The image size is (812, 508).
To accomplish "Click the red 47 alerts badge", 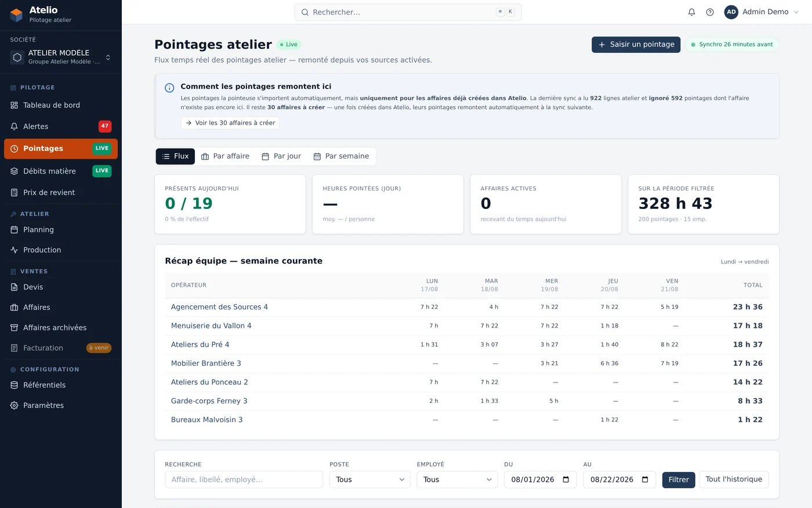I will click(105, 126).
